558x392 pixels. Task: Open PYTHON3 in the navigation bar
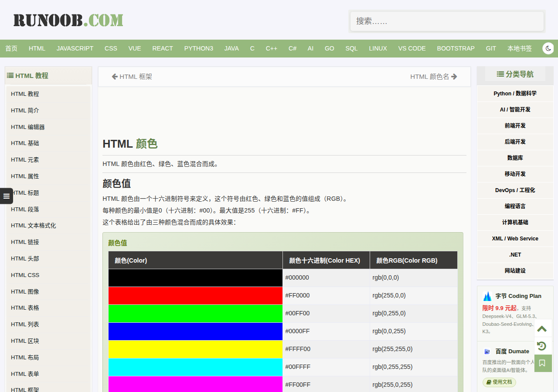[199, 48]
